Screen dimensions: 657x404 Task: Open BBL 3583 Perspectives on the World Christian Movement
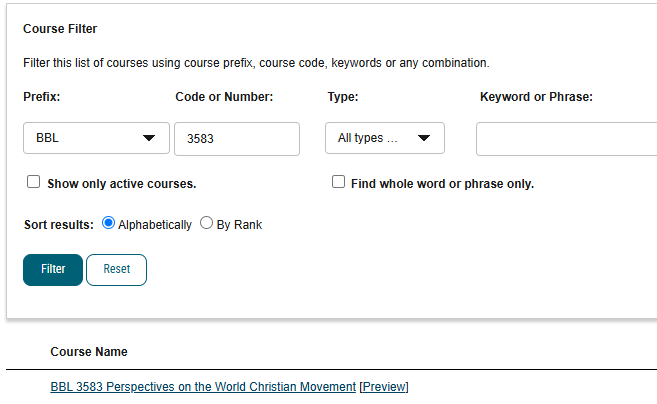click(x=203, y=386)
